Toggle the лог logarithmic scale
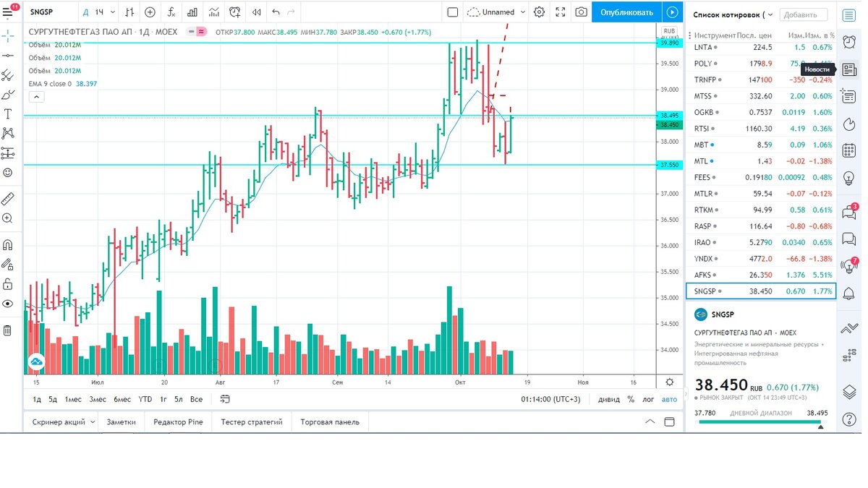The width and height of the screenshot is (868, 488). point(648,399)
